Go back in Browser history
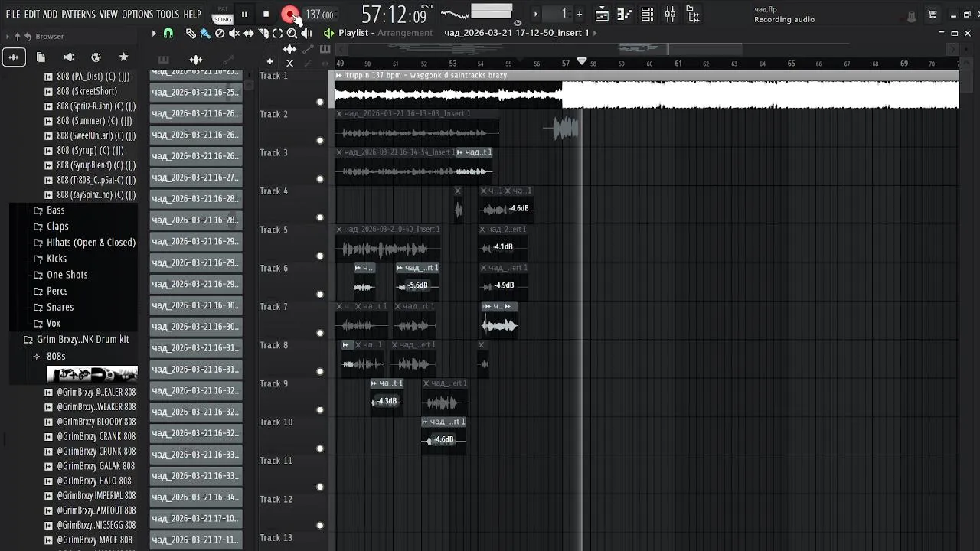The width and height of the screenshot is (980, 551). click(28, 36)
